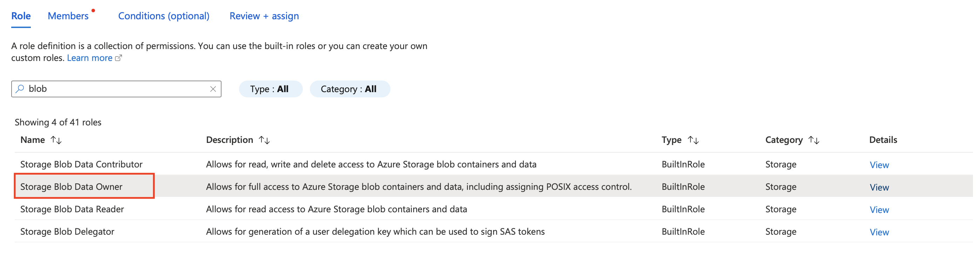View Storage Blob Delegator details
The image size is (980, 262).
[879, 232]
